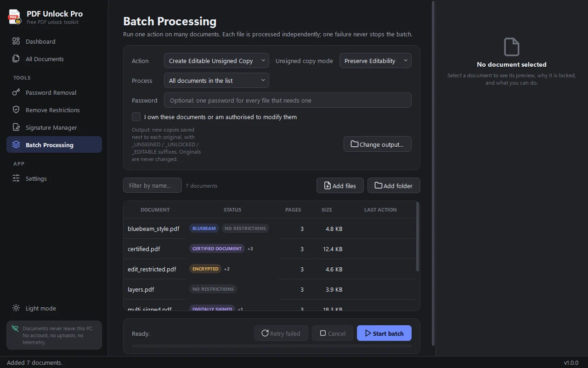Click the main panel vertical scrollbar
The width and height of the screenshot is (588, 368).
pyautogui.click(x=433, y=173)
